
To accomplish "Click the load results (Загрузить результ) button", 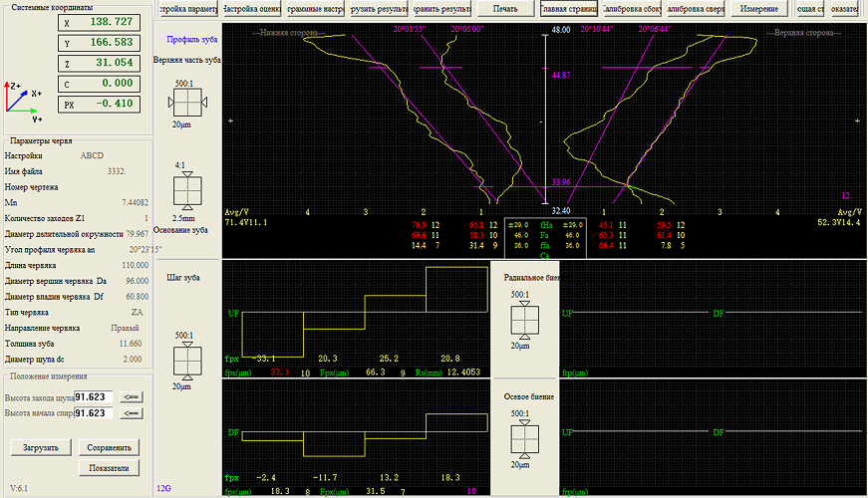I will (380, 9).
